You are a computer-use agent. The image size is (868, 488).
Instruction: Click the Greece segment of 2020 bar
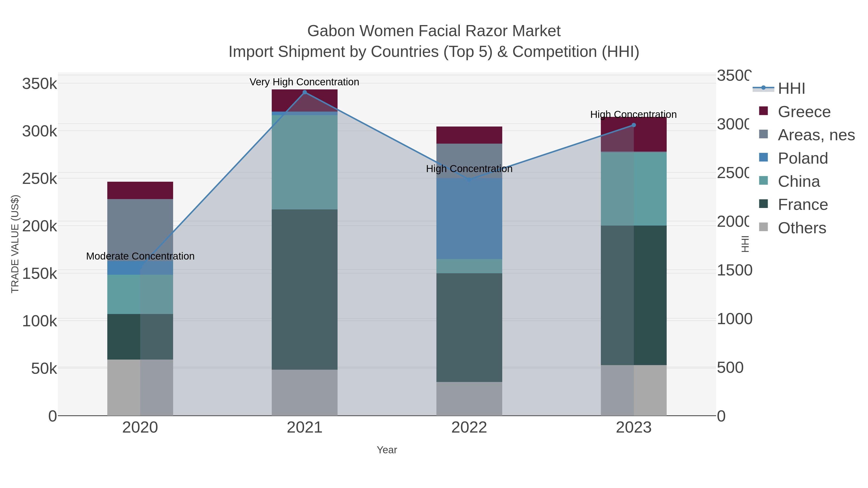coord(140,191)
